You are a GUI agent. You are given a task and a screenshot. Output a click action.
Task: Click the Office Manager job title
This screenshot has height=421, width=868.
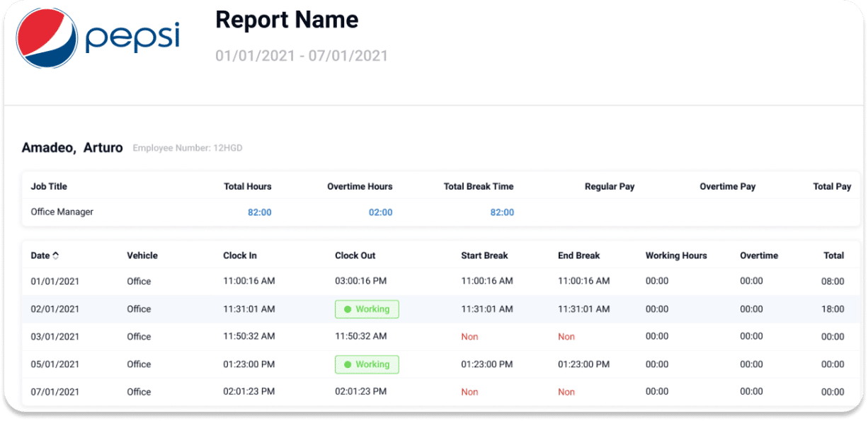coord(62,212)
